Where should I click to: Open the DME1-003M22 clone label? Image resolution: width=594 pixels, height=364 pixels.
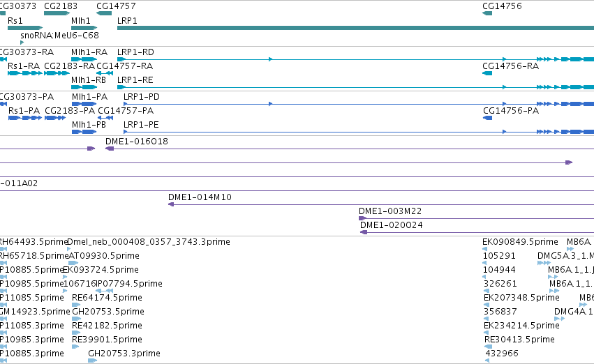[x=390, y=211]
